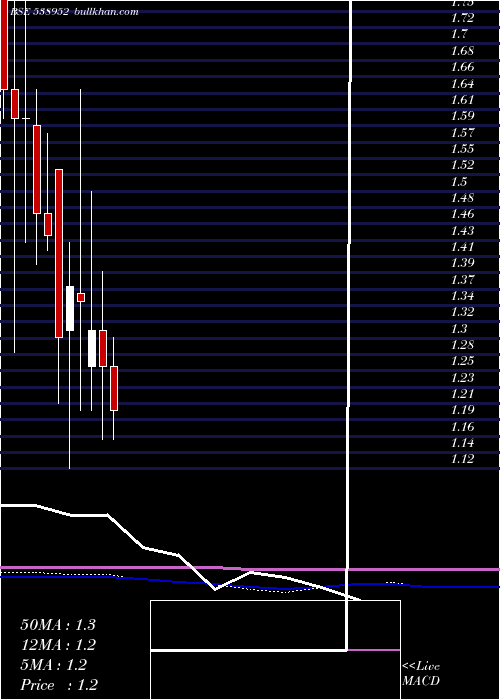Select the tall red candle spanning 1.52 to 1.3
This screenshot has width=500, height=700.
[x=59, y=254]
